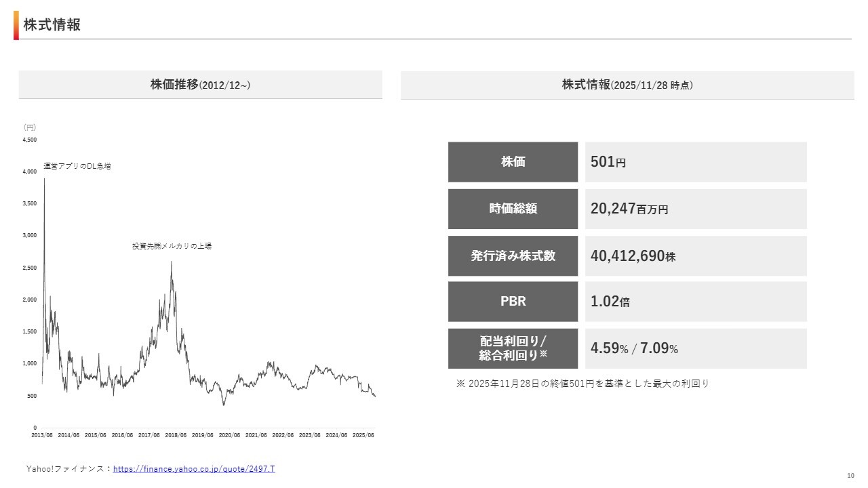
Task: Select the 配当利回り/総合利回り label cell
Action: (513, 348)
